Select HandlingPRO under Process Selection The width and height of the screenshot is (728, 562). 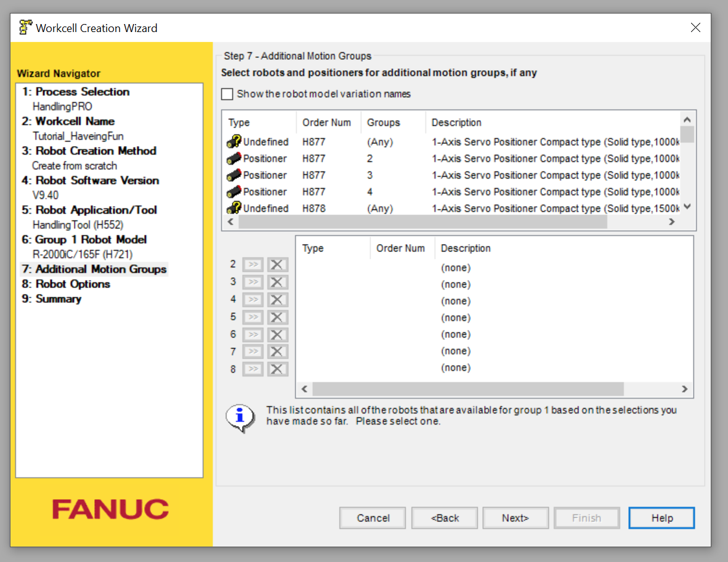pos(62,107)
